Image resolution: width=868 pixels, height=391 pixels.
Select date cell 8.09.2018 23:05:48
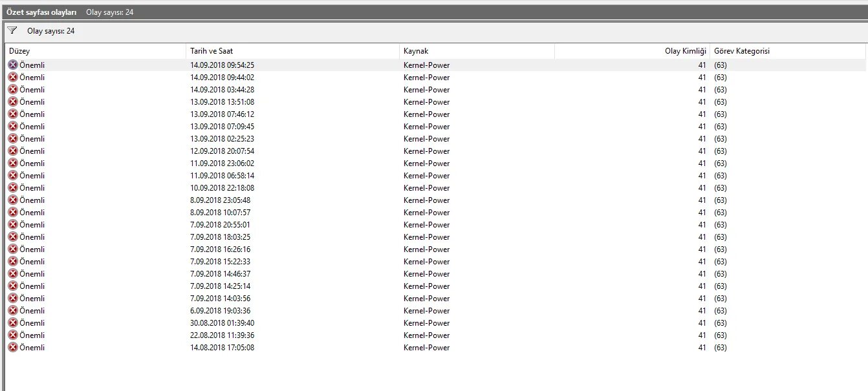pyautogui.click(x=220, y=200)
